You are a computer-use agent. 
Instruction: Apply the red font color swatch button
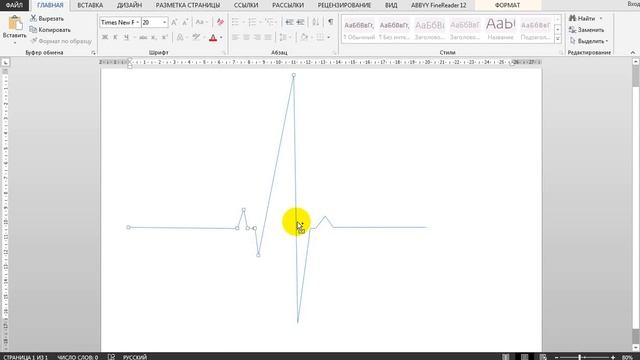click(x=213, y=38)
